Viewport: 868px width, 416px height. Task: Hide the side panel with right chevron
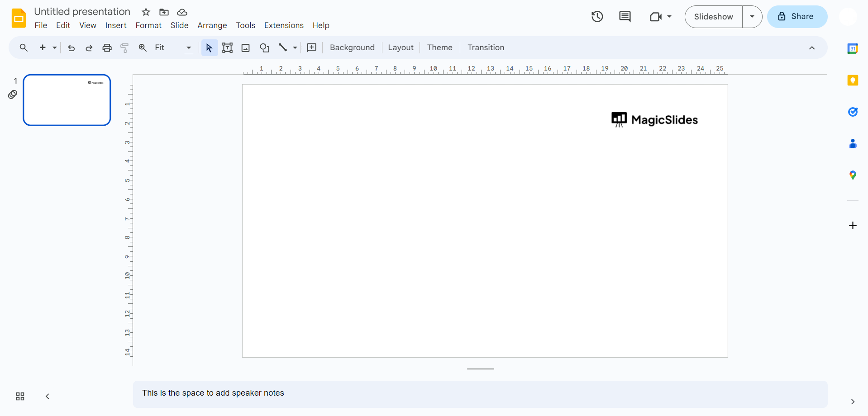853,402
